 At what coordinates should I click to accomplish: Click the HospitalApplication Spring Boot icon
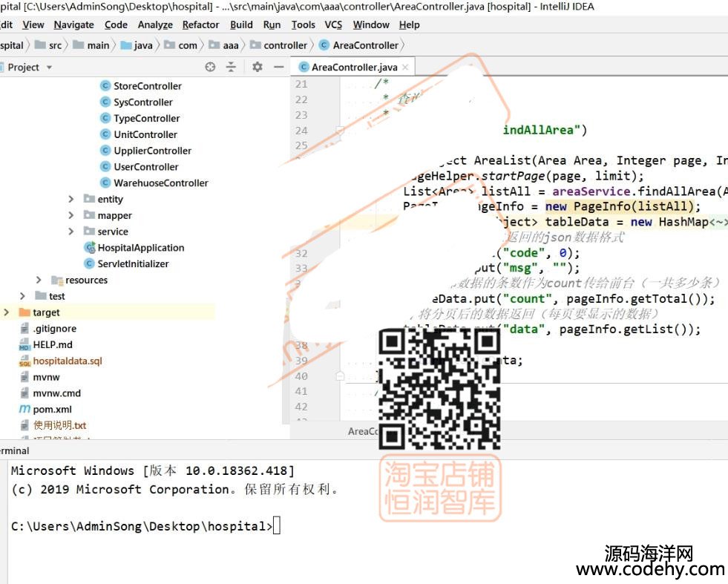(x=89, y=247)
